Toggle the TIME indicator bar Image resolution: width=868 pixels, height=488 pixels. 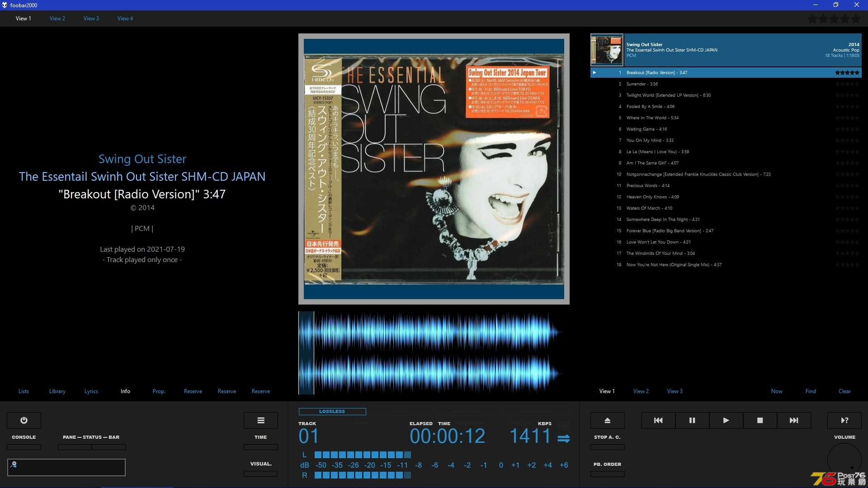(261, 447)
